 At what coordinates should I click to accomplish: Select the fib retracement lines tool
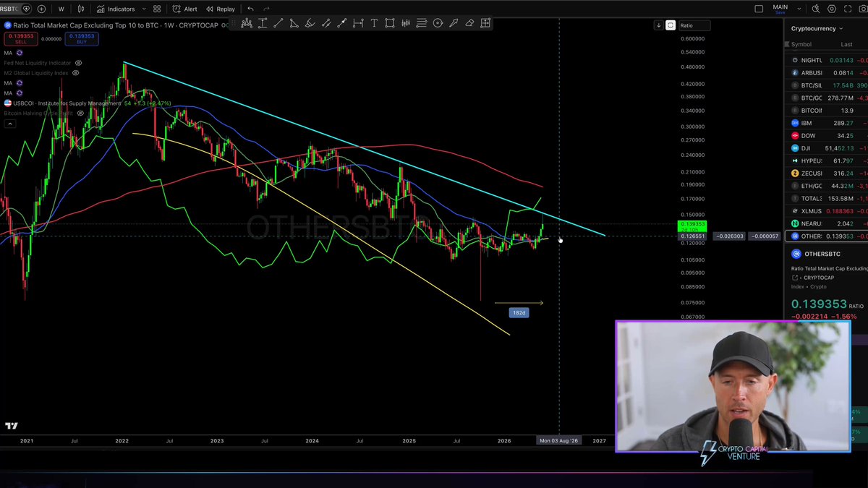click(422, 23)
